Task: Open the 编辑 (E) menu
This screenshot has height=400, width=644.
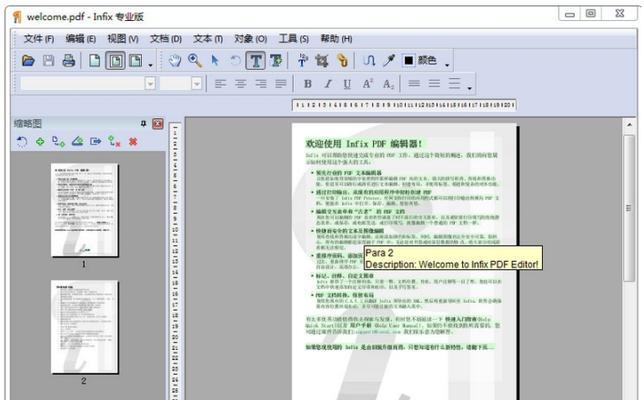Action: [x=81, y=39]
